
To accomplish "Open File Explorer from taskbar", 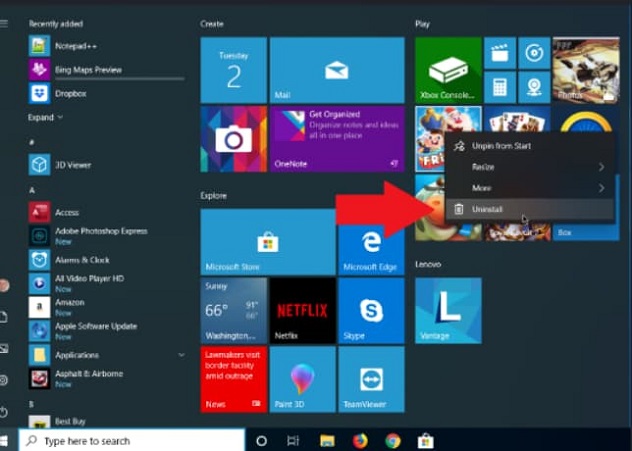I will tap(327, 441).
